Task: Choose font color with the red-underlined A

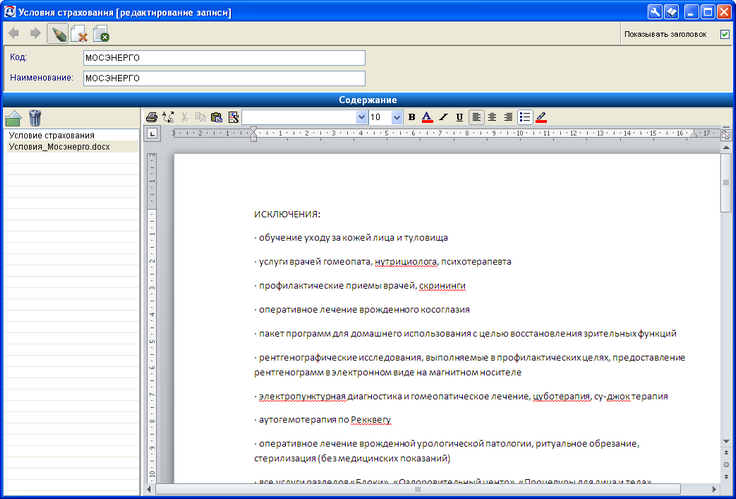Action: click(427, 117)
